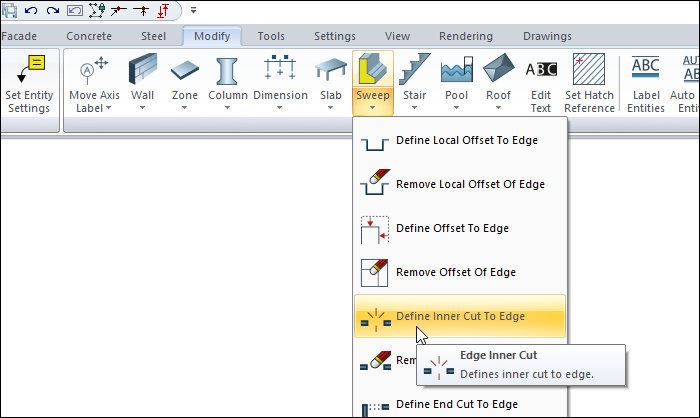Choose Define Local Offset To Edge
This screenshot has width=700, height=418.
click(467, 141)
